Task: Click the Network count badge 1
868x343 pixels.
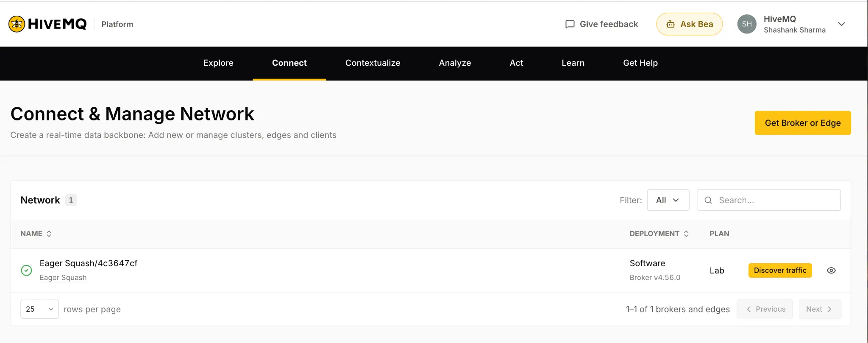Action: click(71, 200)
